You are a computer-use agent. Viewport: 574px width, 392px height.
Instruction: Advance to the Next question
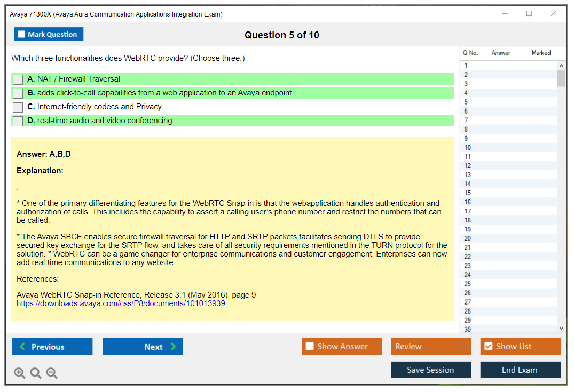coord(143,347)
